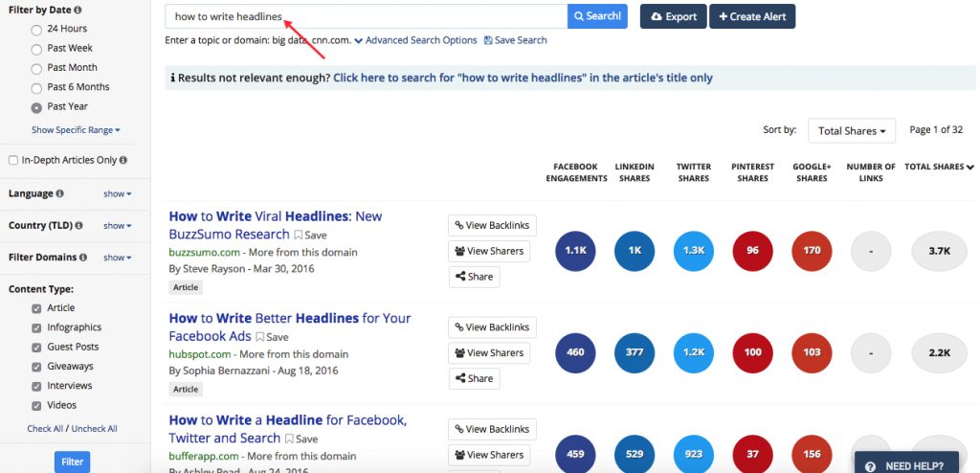Show the Country (TLD) filter options
Image resolution: width=980 pixels, height=473 pixels.
[118, 226]
